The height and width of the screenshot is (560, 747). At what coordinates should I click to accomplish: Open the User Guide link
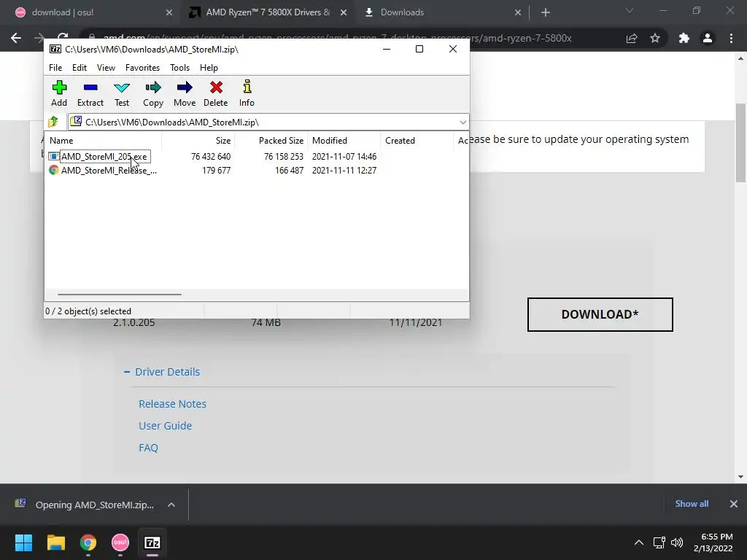tap(166, 426)
